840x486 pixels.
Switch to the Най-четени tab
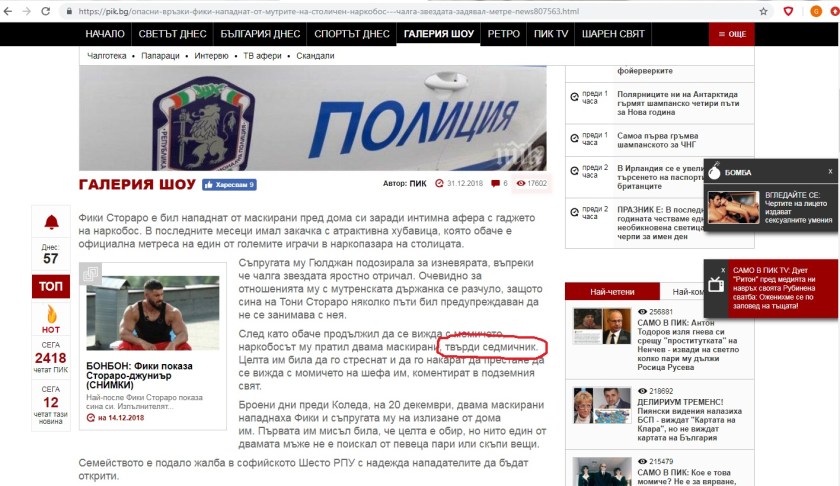pos(612,292)
